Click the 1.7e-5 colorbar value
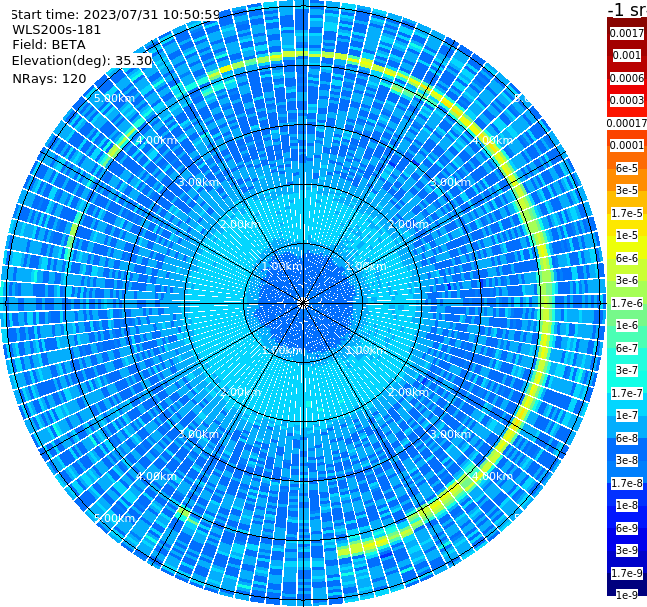The width and height of the screenshot is (647, 607). click(627, 213)
